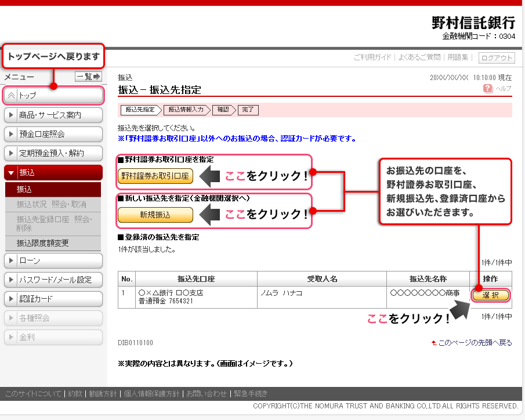The height and width of the screenshot is (420, 525).
Task: Click the 受取人名 column header
Action: [x=322, y=278]
